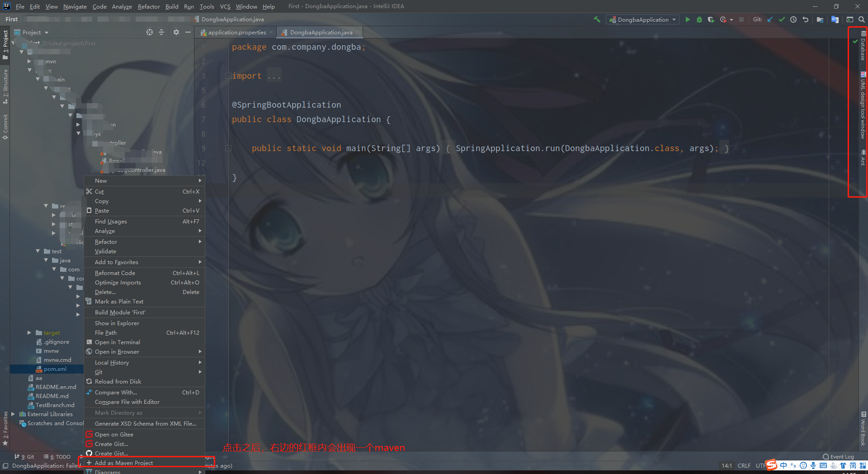868x474 pixels.
Task: Click the profiler run icon
Action: tap(723, 19)
